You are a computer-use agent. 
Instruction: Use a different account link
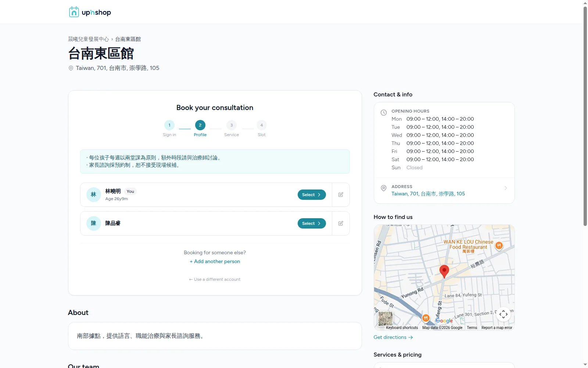pyautogui.click(x=215, y=279)
